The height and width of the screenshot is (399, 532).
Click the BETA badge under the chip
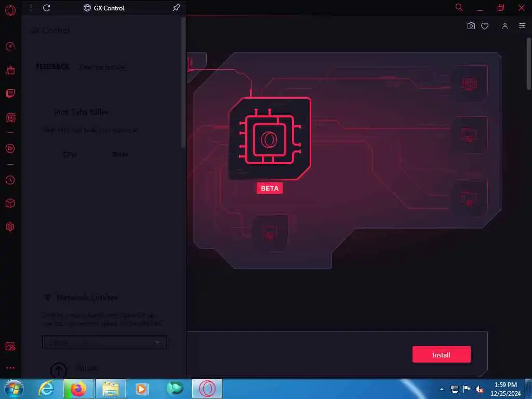point(270,188)
